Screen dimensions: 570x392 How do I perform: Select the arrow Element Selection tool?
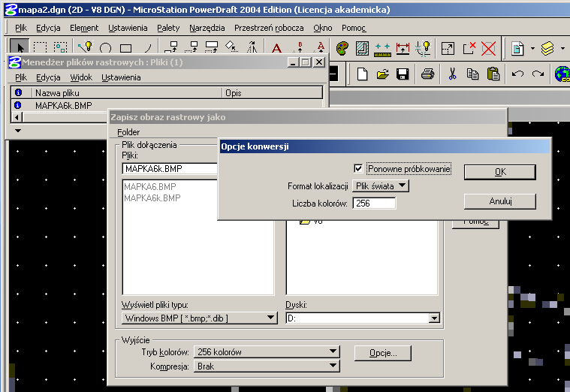[x=20, y=47]
